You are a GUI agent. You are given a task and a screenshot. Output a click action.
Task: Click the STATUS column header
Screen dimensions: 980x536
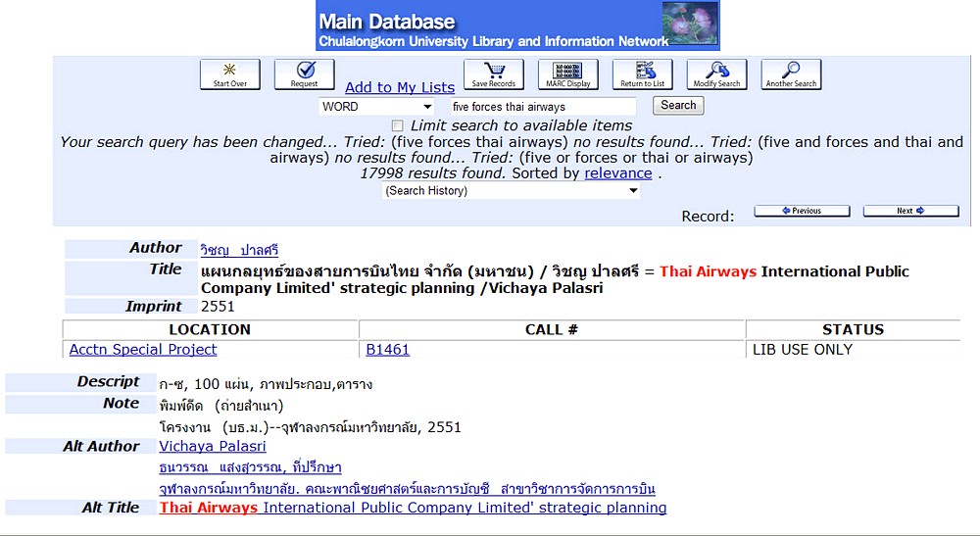point(854,329)
